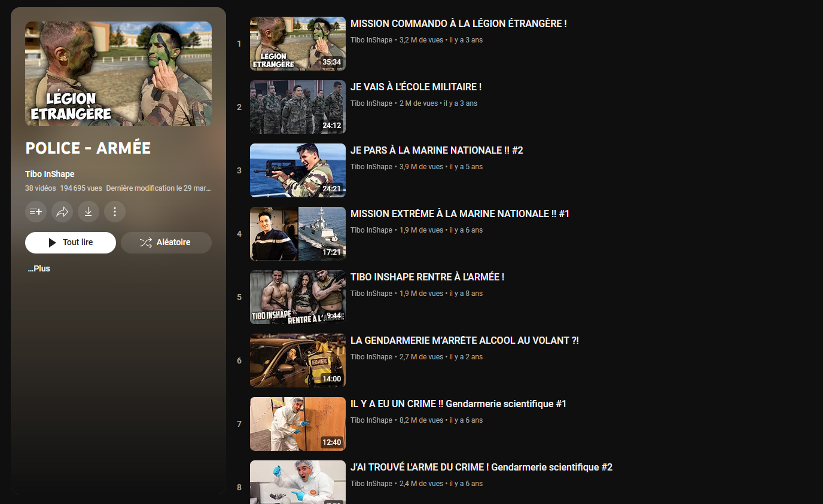
Task: Open playlist more options menu
Action: pyautogui.click(x=115, y=211)
